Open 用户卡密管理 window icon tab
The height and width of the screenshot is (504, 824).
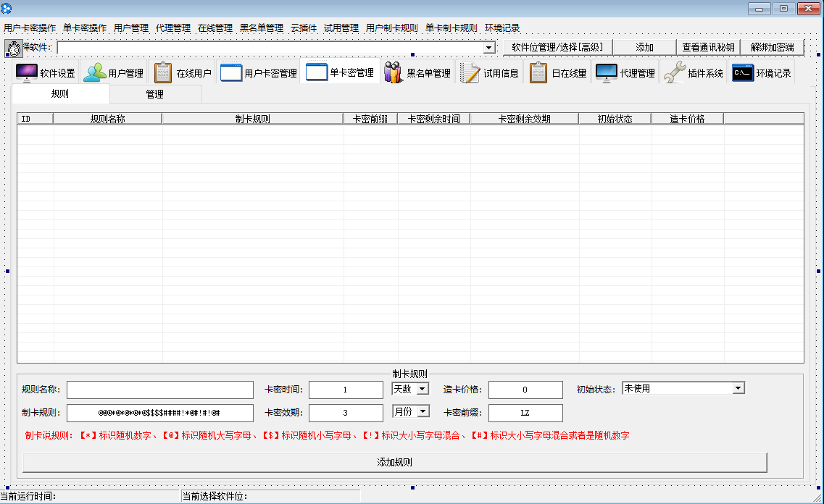[231, 73]
